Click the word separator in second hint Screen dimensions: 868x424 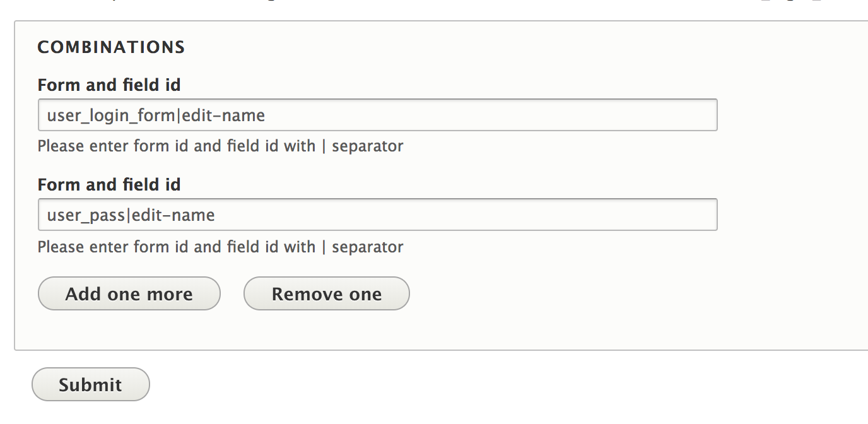point(368,247)
